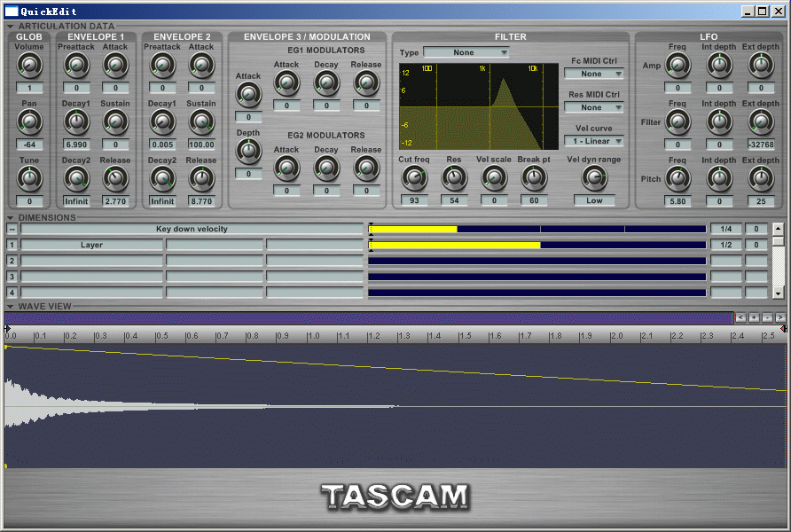This screenshot has width=791, height=532.
Task: Collapse the DIMENSIONS section
Action: pos(10,218)
